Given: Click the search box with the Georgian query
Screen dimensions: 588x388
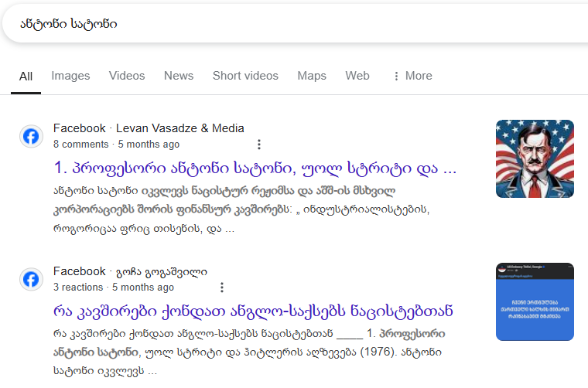Looking at the screenshot, I should coord(296,24).
